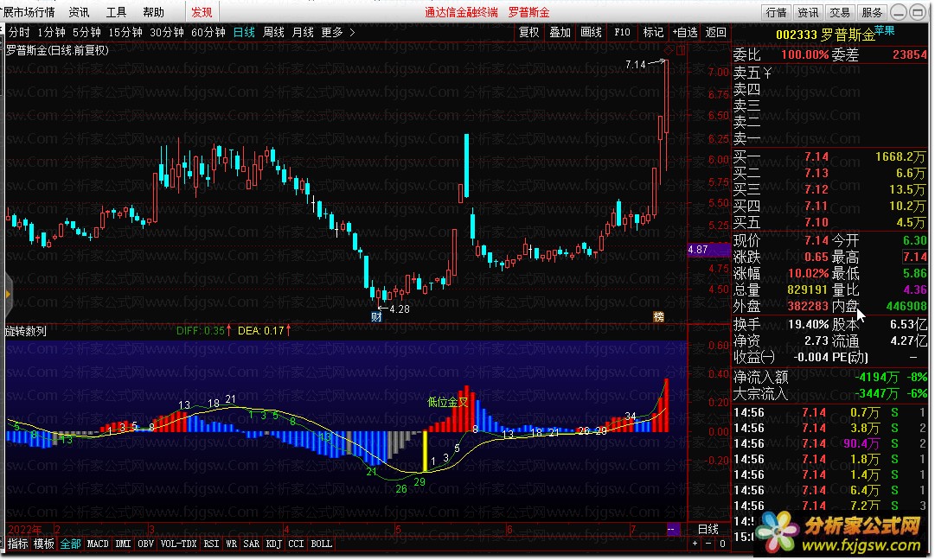
Task: Switch indicator to KDJ
Action: (273, 544)
